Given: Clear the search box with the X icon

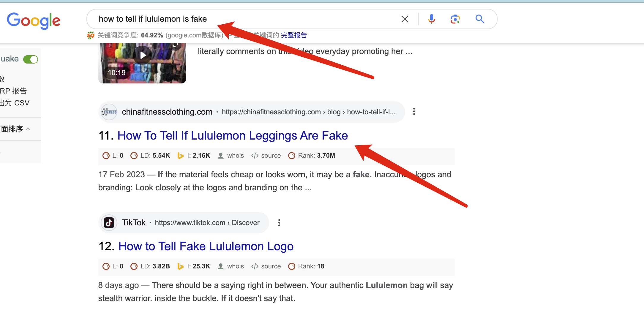Looking at the screenshot, I should 405,19.
